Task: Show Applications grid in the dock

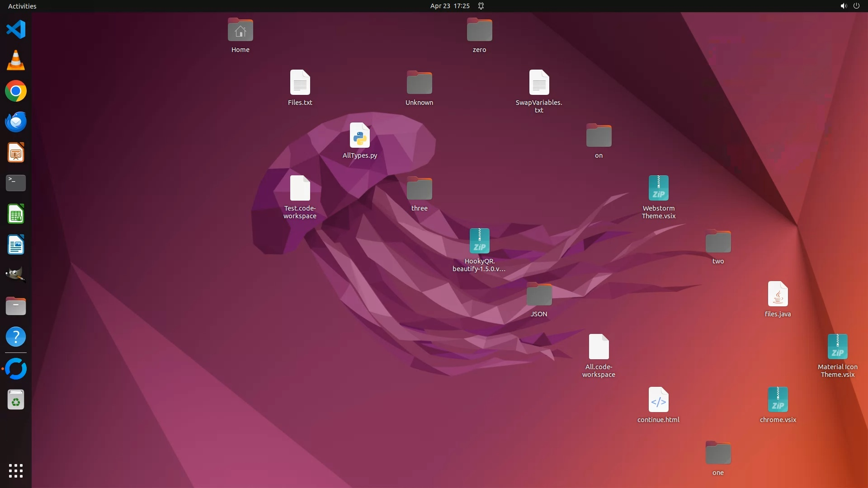Action: point(16,470)
